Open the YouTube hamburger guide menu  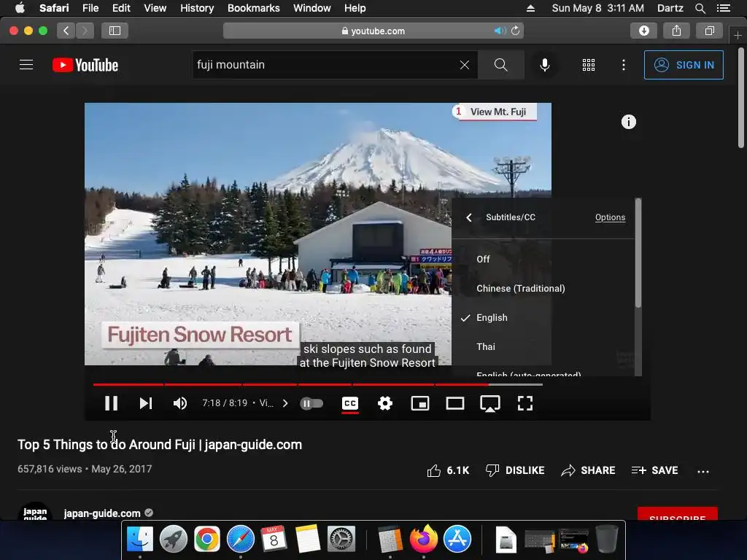26,65
